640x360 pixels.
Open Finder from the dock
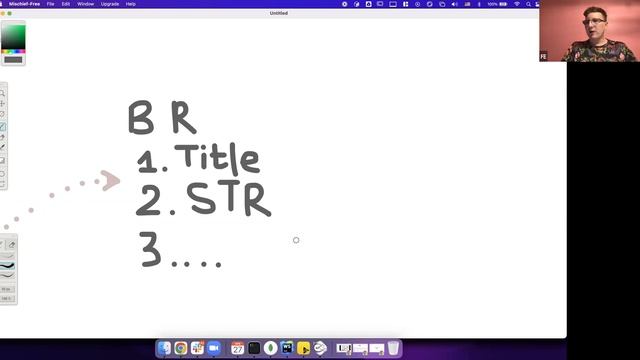pyautogui.click(x=164, y=348)
